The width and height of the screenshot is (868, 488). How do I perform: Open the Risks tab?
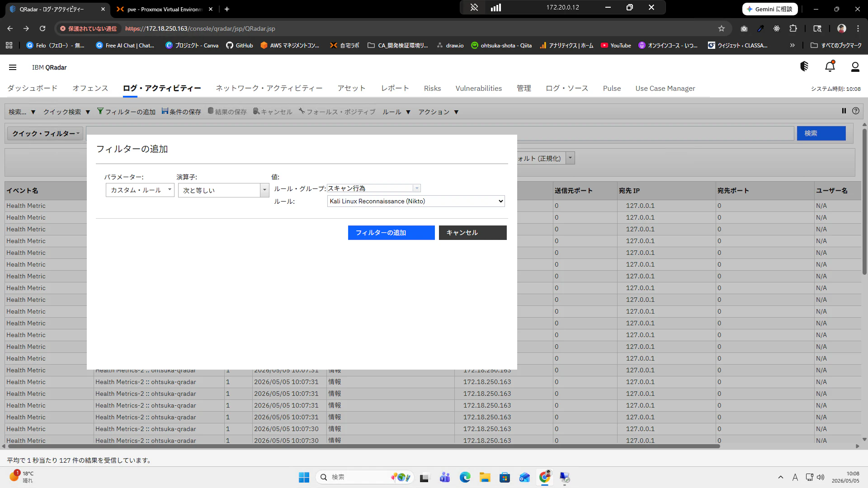pos(432,88)
